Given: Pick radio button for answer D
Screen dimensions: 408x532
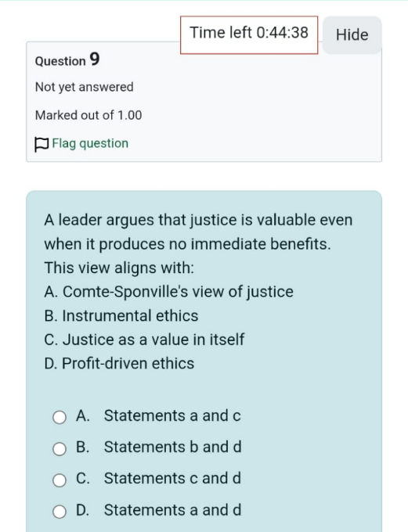Looking at the screenshot, I should click(x=60, y=512).
